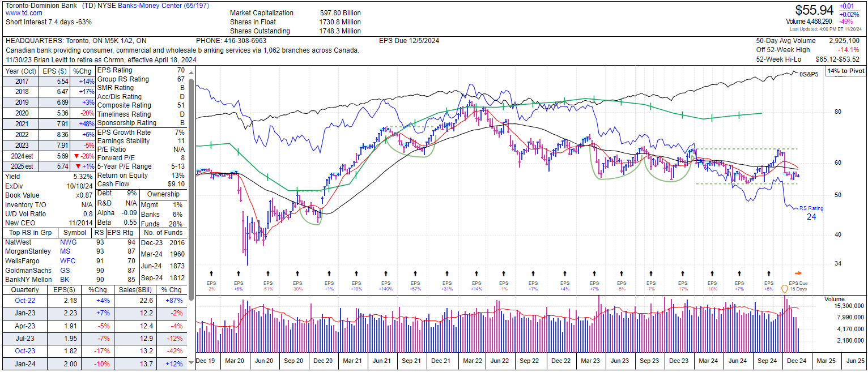The width and height of the screenshot is (868, 372).
Task: Click the RS Rating 24 label on chart
Action: coord(811,212)
